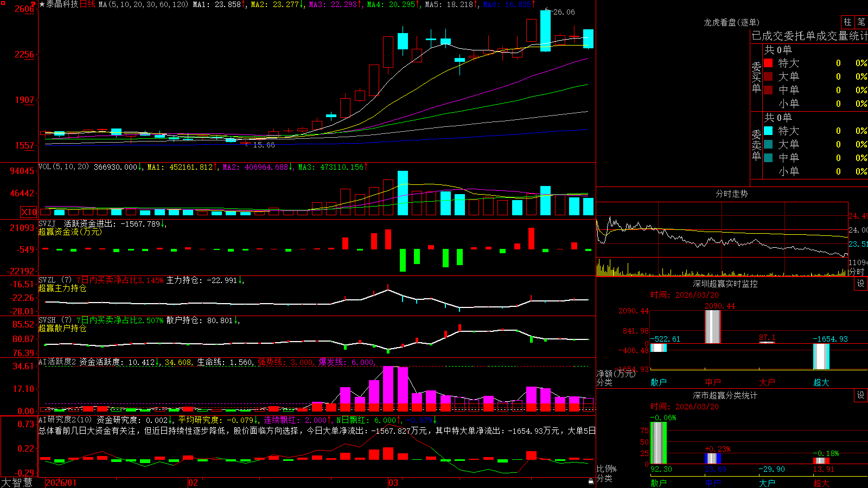Open the AI研究度2(10) indicator label
The width and height of the screenshot is (868, 488).
pyautogui.click(x=65, y=420)
